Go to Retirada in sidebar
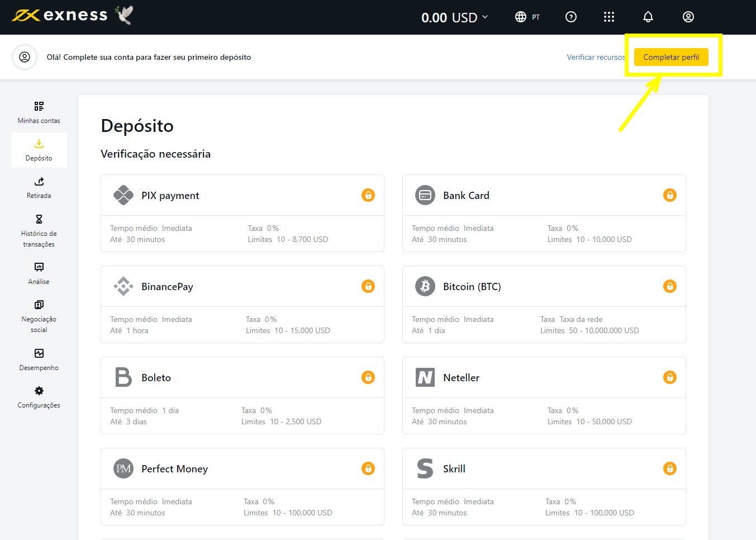 [39, 188]
